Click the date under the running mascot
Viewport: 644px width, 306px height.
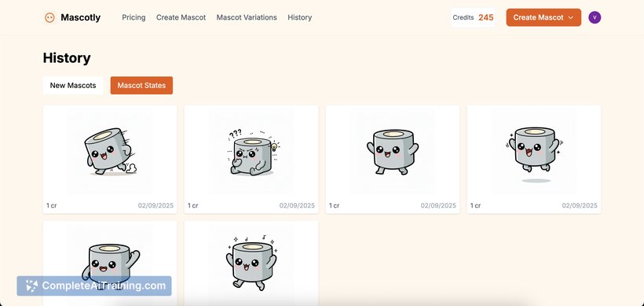point(156,205)
